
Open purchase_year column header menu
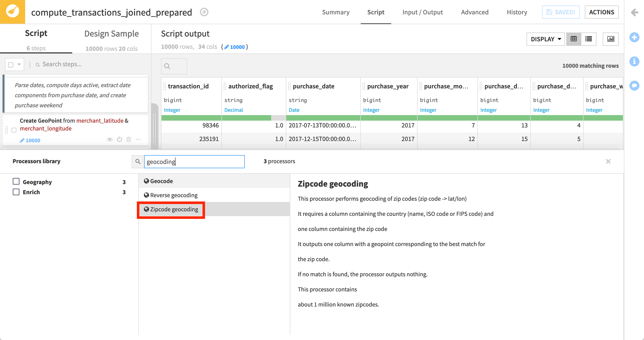tap(388, 86)
